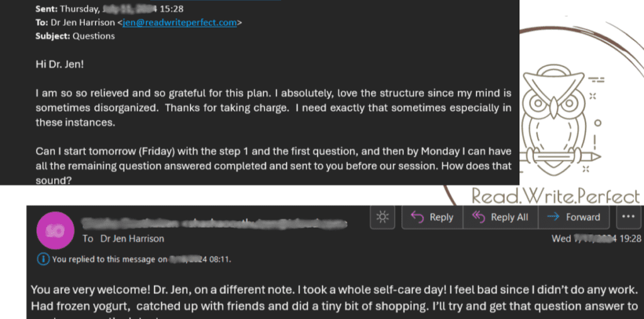Click the Reply button
This screenshot has width=644, height=319.
point(432,217)
